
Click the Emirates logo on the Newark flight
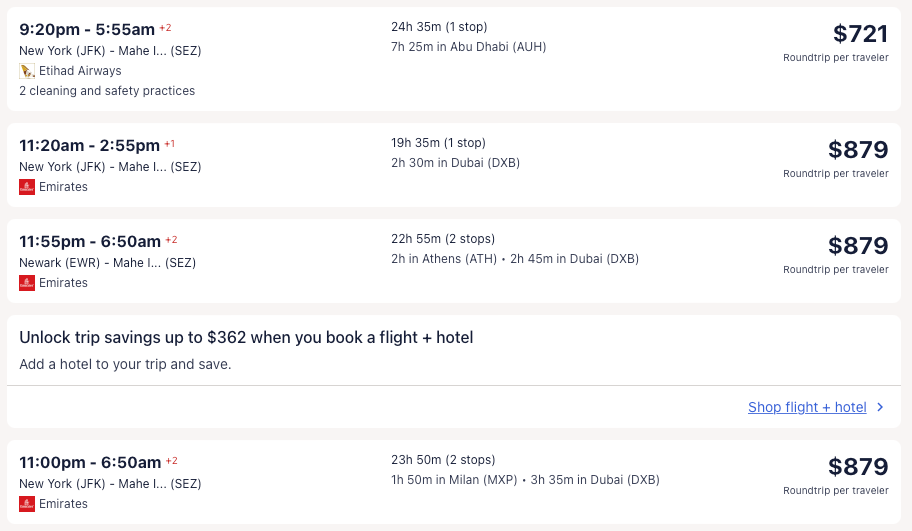(27, 283)
